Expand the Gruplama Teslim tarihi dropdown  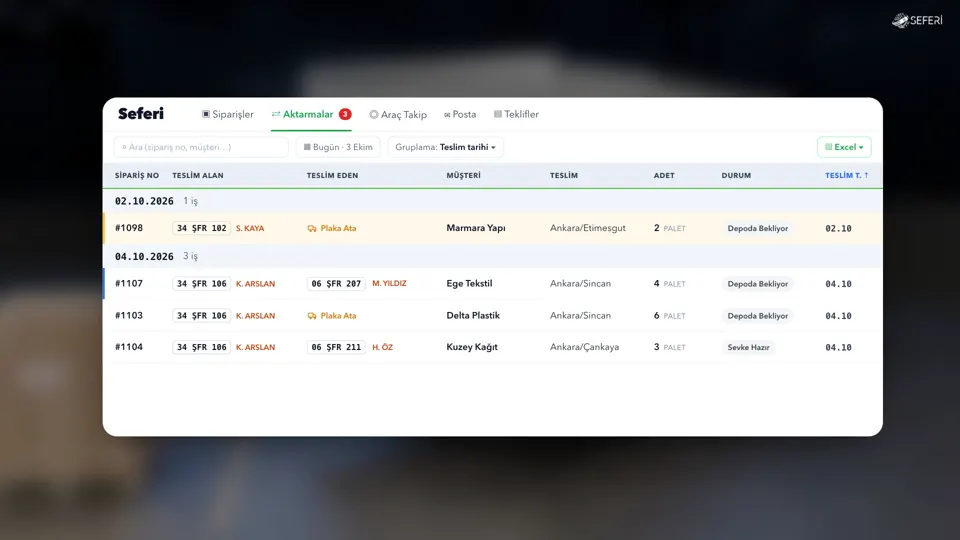[x=445, y=147]
